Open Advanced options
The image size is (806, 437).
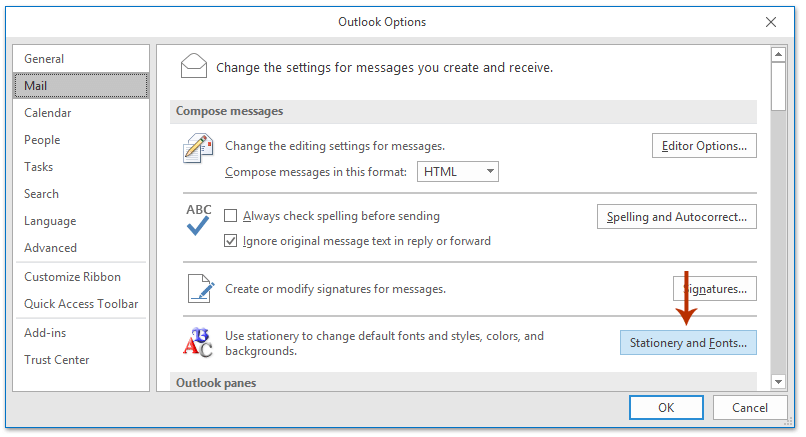[x=81, y=248]
